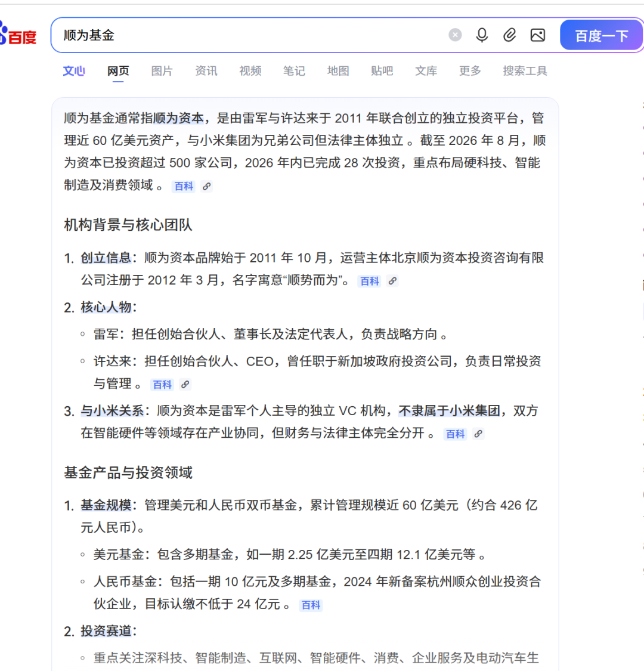
Task: Click heading 机构背景与核心团队
Action: pyautogui.click(x=128, y=225)
